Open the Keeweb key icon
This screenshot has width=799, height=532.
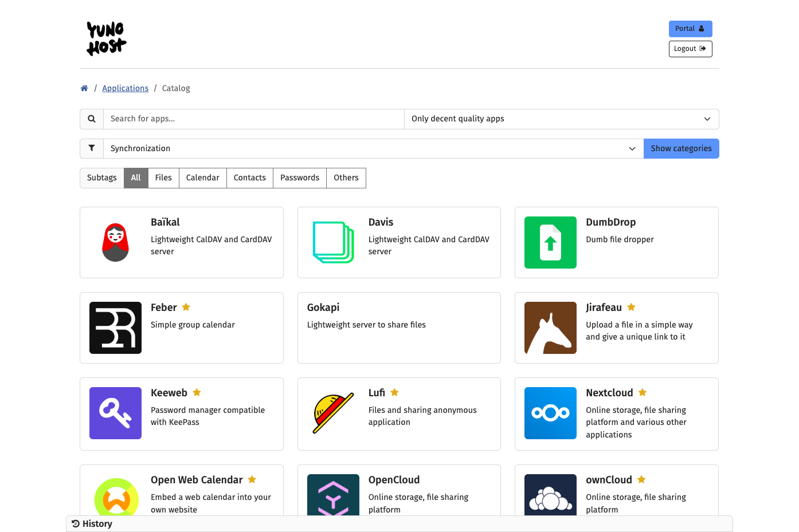pos(115,413)
